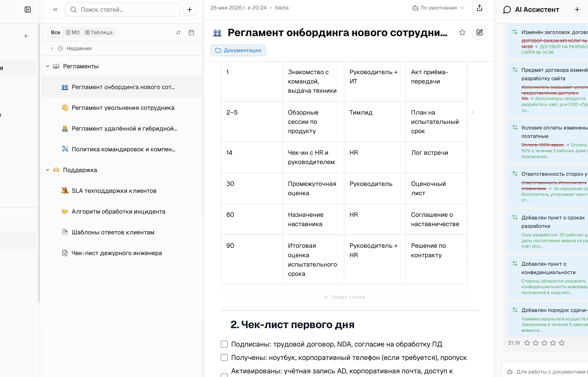Edit the document with pencil icon
The height and width of the screenshot is (377, 588).
pos(479,32)
